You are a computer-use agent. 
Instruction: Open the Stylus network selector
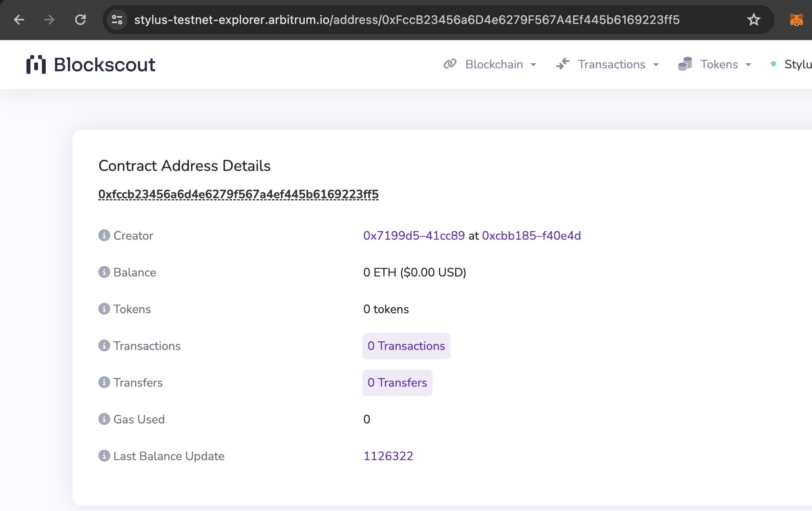[791, 64]
